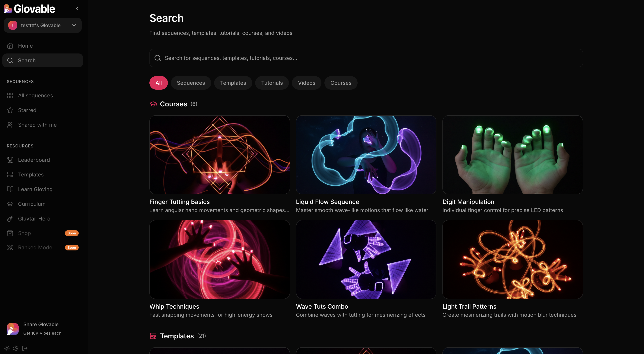Open Leaderboard from the trophy icon

coord(10,160)
